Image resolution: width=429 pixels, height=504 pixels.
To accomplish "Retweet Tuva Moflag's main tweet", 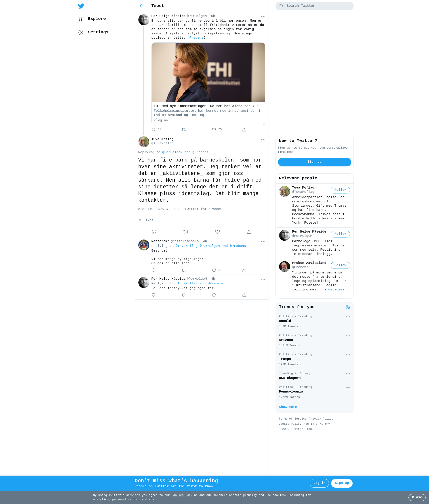I will (x=186, y=232).
